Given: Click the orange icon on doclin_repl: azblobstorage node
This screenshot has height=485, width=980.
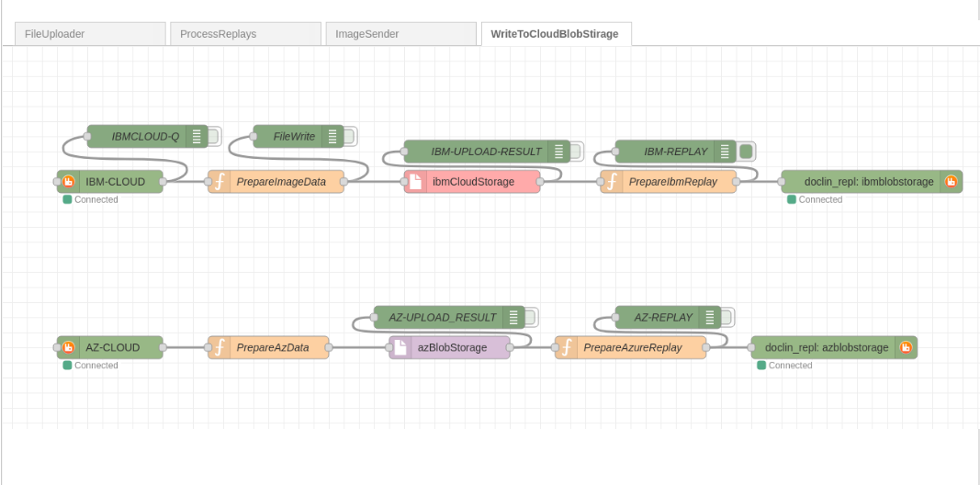Looking at the screenshot, I should pyautogui.click(x=906, y=347).
